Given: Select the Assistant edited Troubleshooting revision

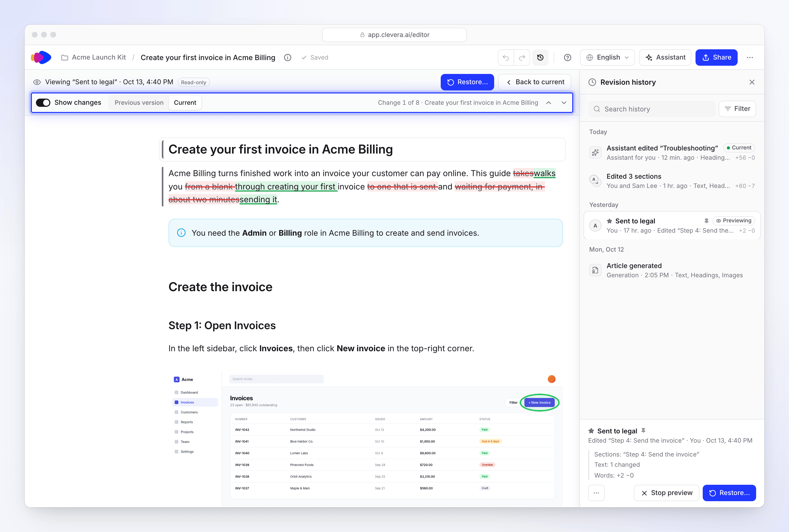Looking at the screenshot, I should (672, 153).
